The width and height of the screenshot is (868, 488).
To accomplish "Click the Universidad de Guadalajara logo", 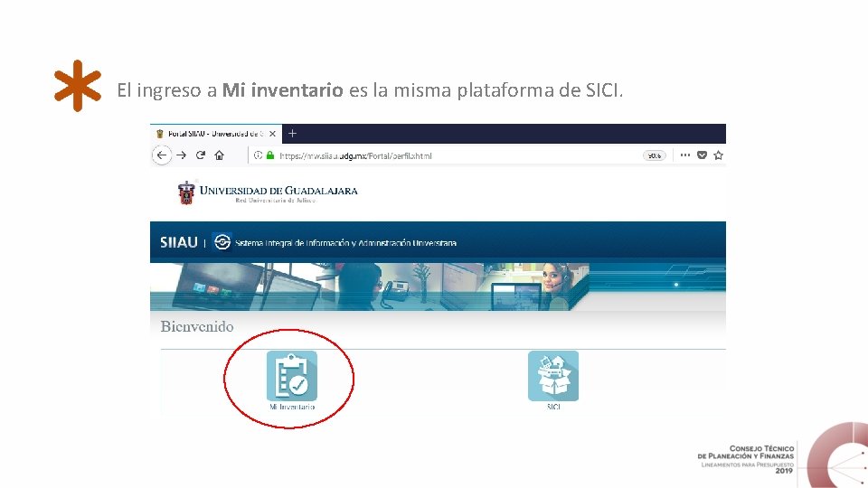I will 268,192.
